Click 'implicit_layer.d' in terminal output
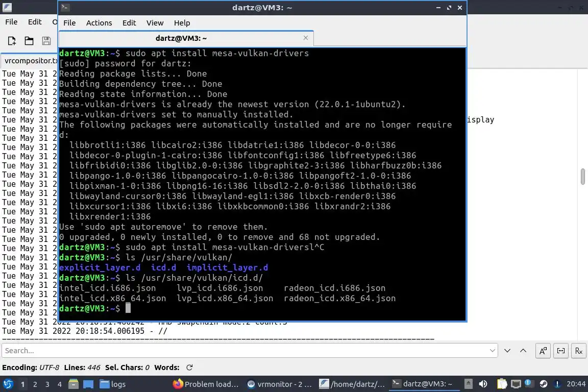 pyautogui.click(x=227, y=267)
